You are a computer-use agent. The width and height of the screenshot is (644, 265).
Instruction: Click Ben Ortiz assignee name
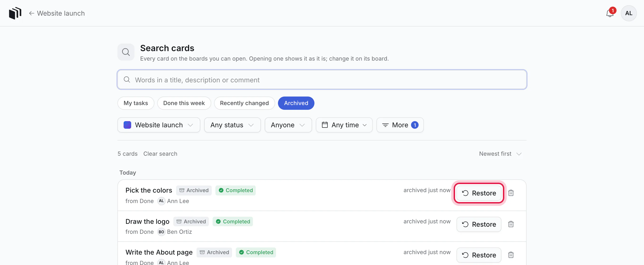tap(179, 232)
